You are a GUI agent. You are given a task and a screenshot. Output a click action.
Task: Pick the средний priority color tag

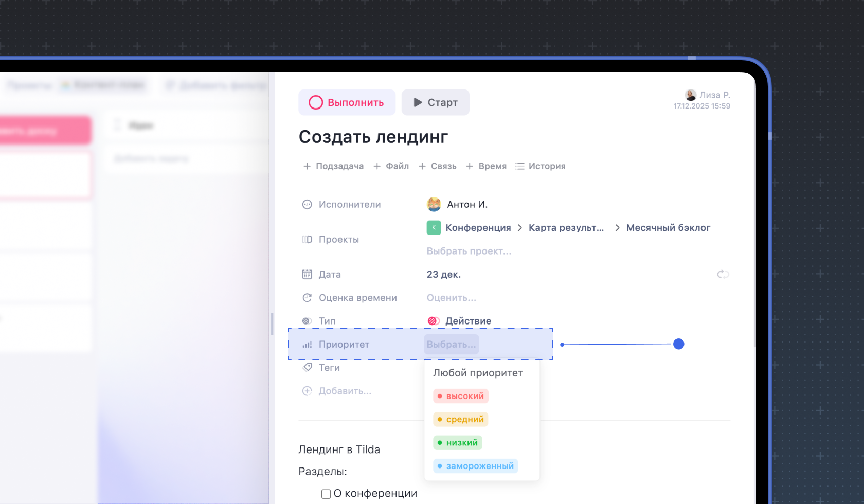460,419
